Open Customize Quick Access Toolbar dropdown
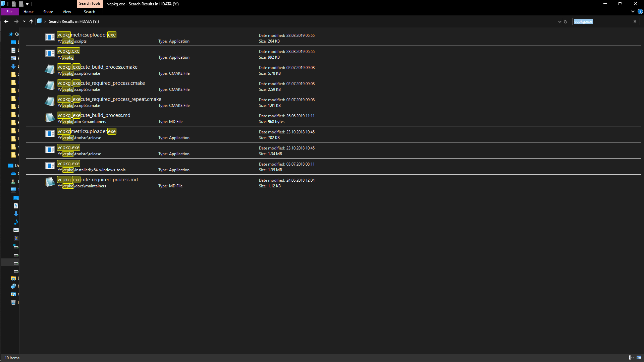This screenshot has height=362, width=644. (28, 4)
